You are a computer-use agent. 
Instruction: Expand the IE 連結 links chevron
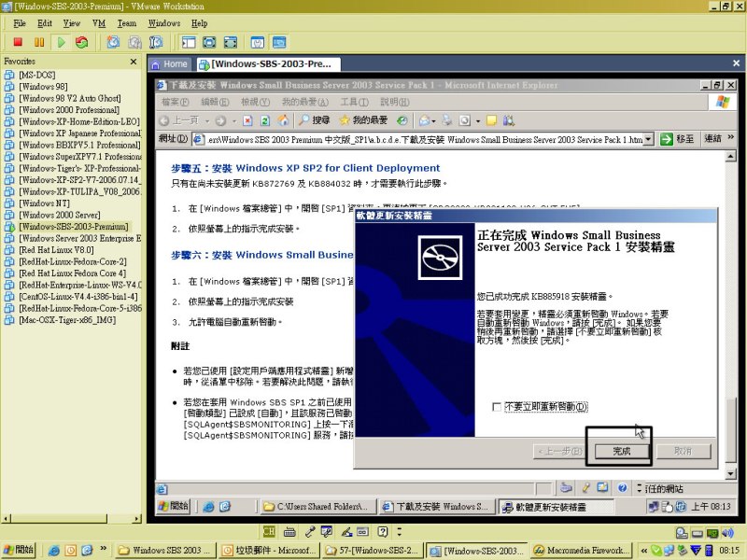731,138
